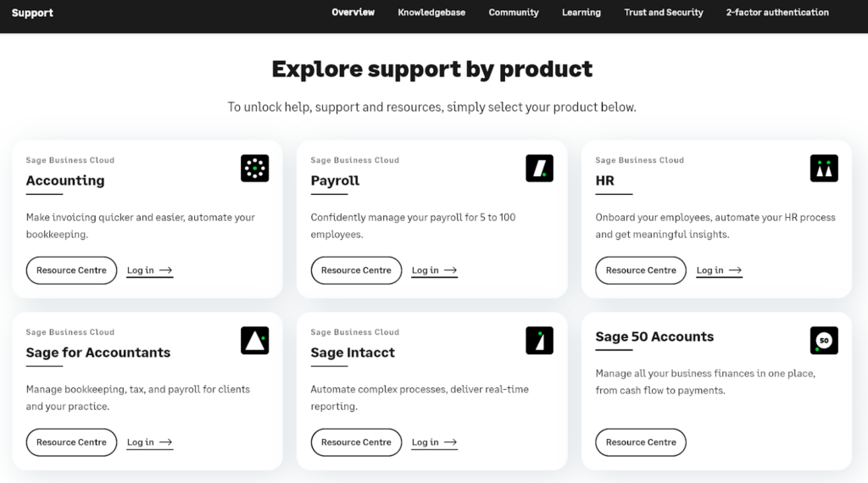Log in to Sage Intacct
The image size is (868, 483).
[x=434, y=442]
